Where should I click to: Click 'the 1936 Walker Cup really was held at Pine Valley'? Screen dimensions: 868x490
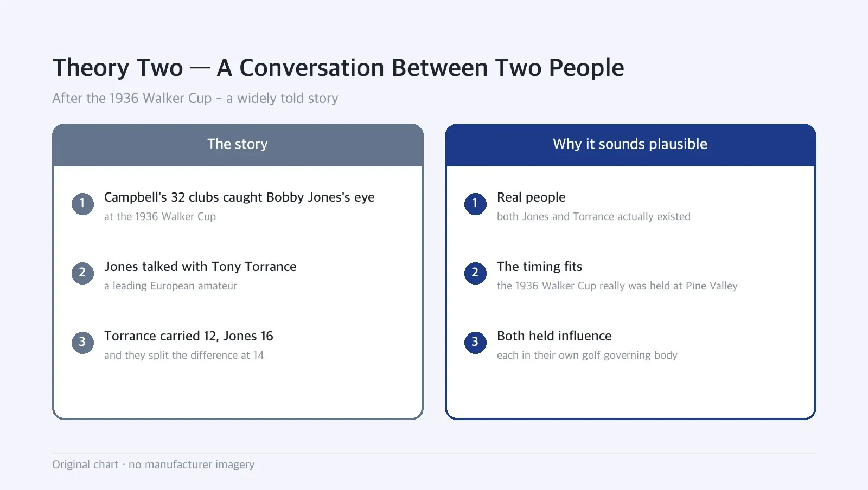pyautogui.click(x=617, y=286)
